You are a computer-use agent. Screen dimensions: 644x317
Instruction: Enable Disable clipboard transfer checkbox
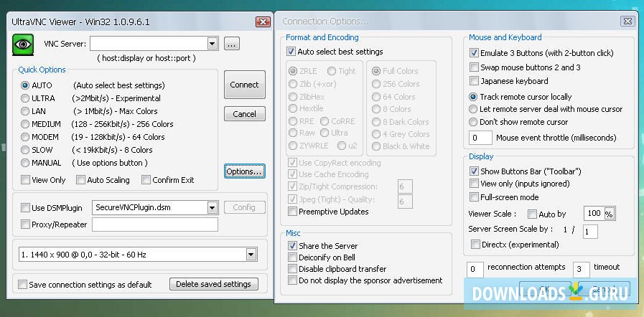[x=292, y=269]
